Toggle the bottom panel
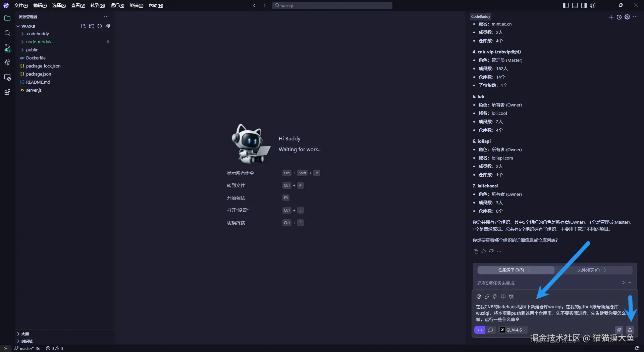Viewport: 644px width, 352px height. pyautogui.click(x=575, y=5)
